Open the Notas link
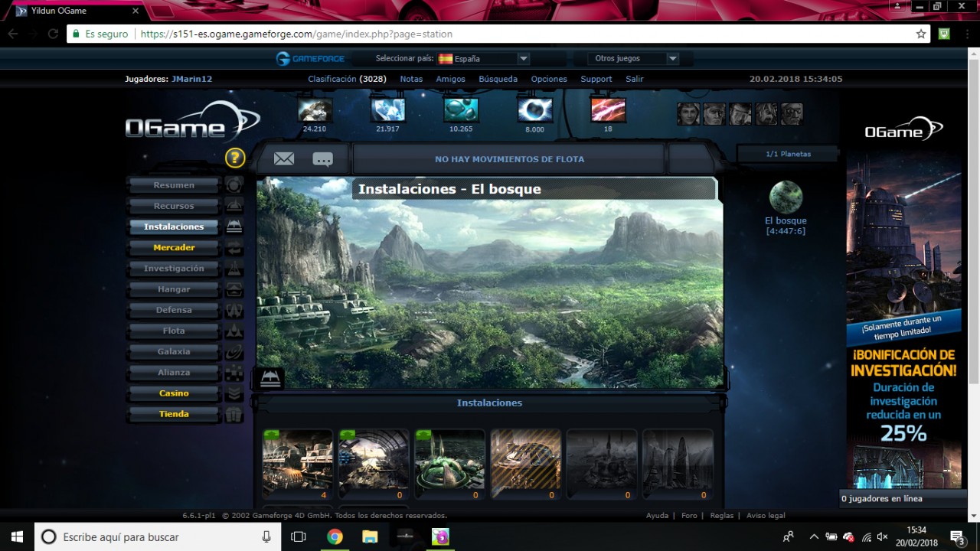Screen dimensions: 980x551 (x=411, y=79)
